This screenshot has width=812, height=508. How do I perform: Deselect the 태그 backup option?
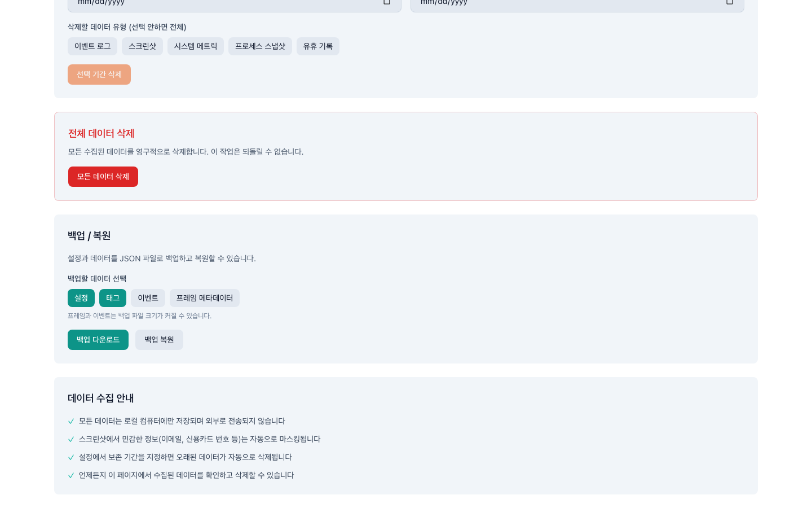(x=113, y=298)
